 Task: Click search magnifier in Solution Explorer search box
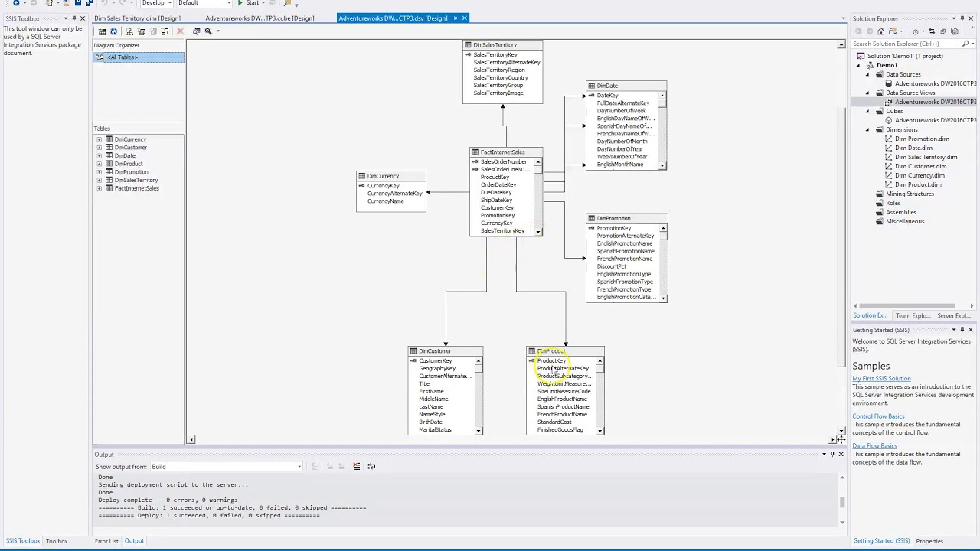(965, 44)
